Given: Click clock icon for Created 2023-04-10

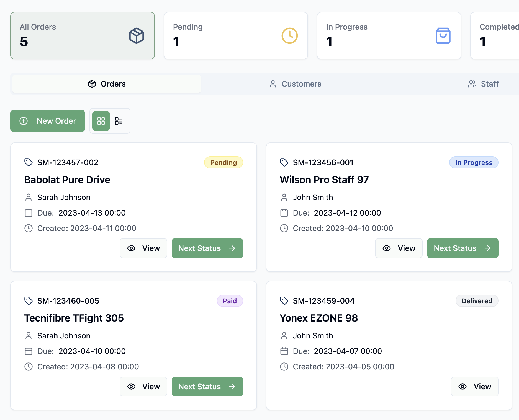Looking at the screenshot, I should click(284, 228).
